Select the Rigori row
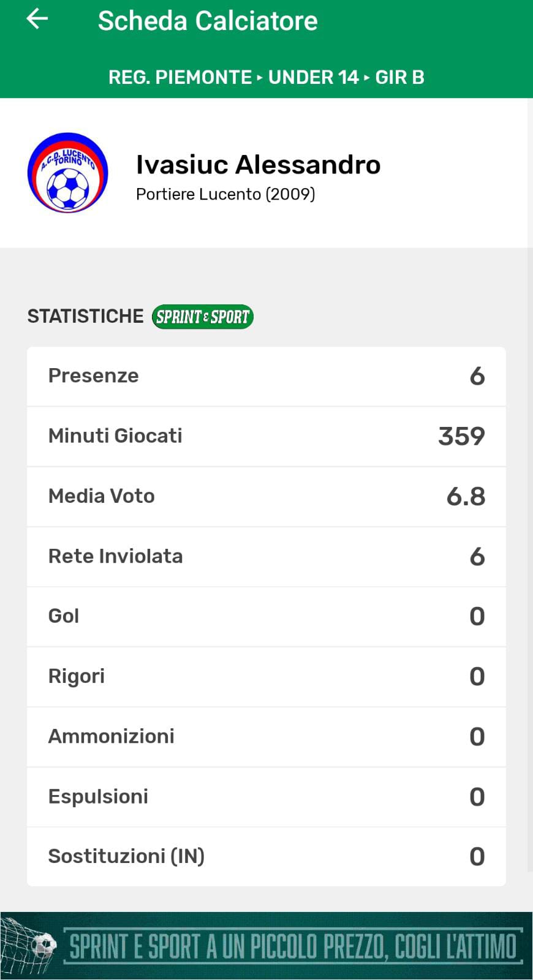Screen dimensions: 533x980 pos(266,676)
